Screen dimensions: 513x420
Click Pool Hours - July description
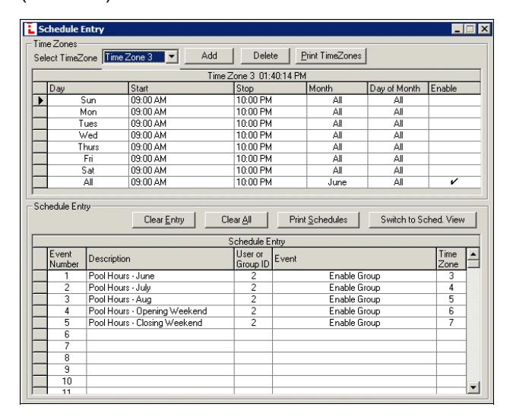click(x=160, y=288)
